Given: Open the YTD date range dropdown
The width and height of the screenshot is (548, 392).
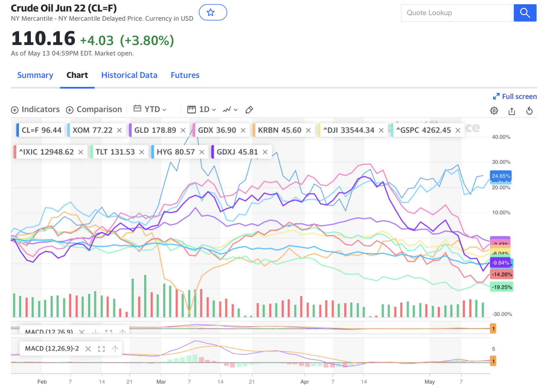Looking at the screenshot, I should pyautogui.click(x=150, y=109).
